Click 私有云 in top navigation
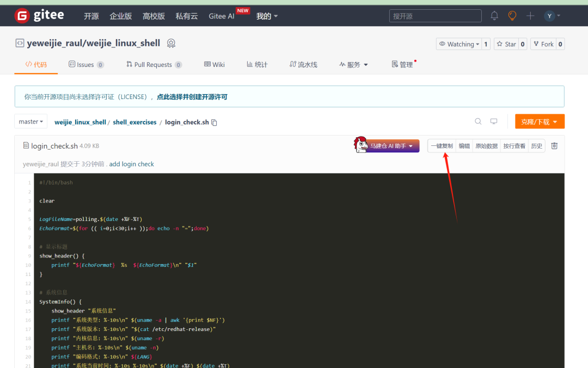 187,16
